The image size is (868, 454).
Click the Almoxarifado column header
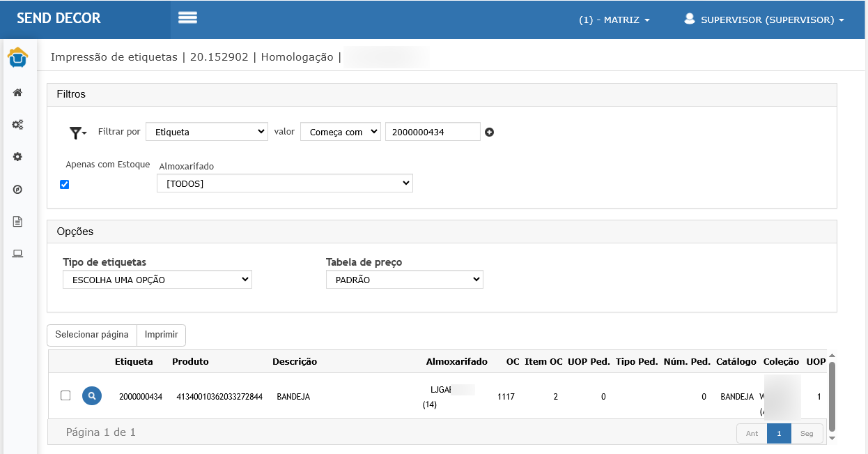(x=457, y=361)
